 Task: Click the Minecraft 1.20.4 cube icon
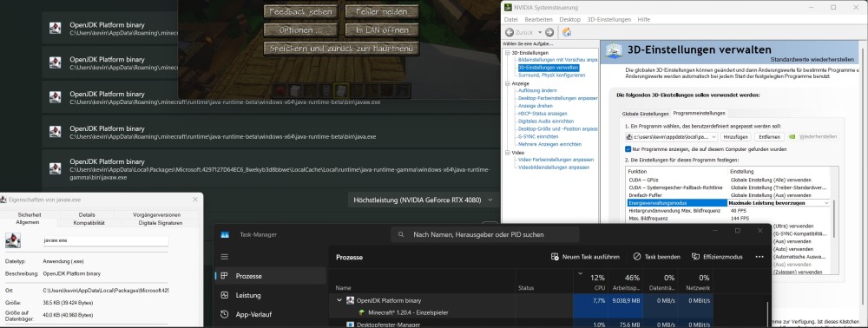click(x=361, y=312)
